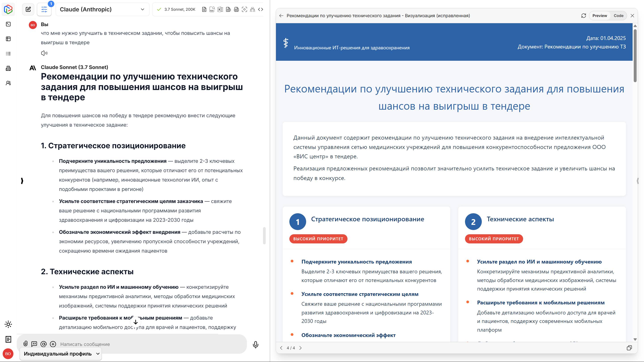Attach a file with the paperclip icon

25,344
